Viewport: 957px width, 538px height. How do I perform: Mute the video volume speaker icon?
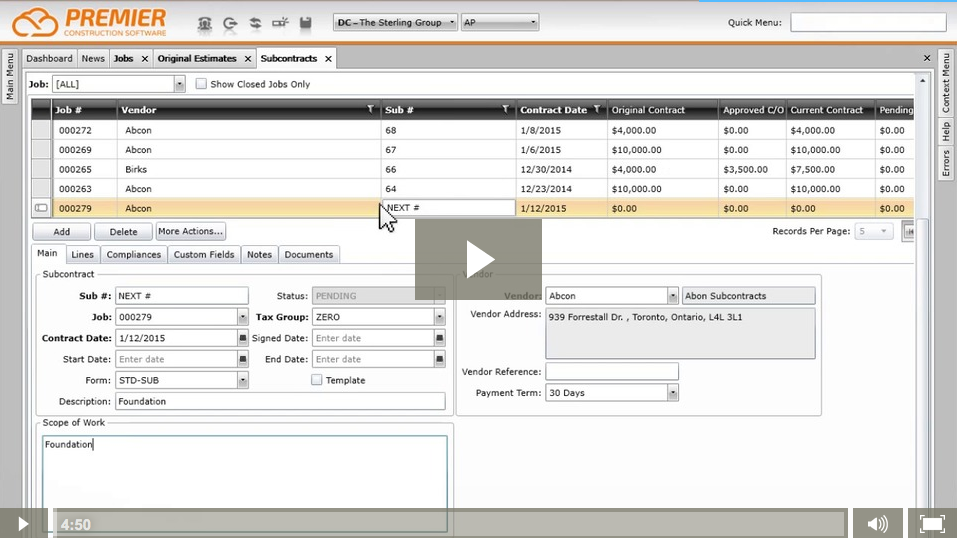tap(878, 523)
